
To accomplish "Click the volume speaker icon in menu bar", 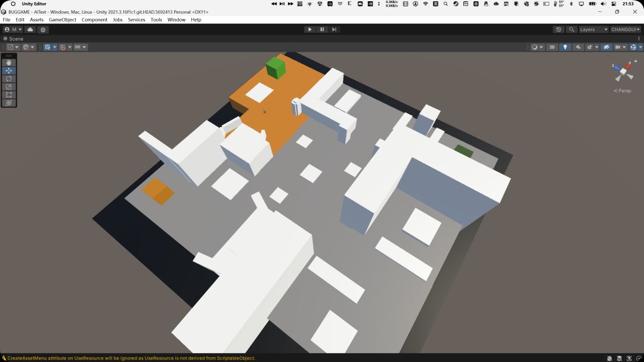I will click(x=603, y=4).
